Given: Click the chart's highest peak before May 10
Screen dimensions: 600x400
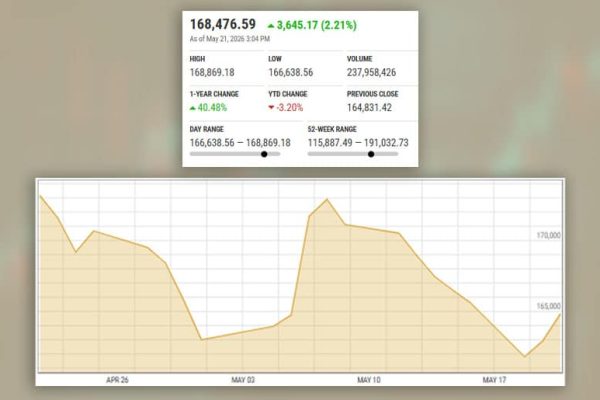Looking at the screenshot, I should (x=327, y=199).
